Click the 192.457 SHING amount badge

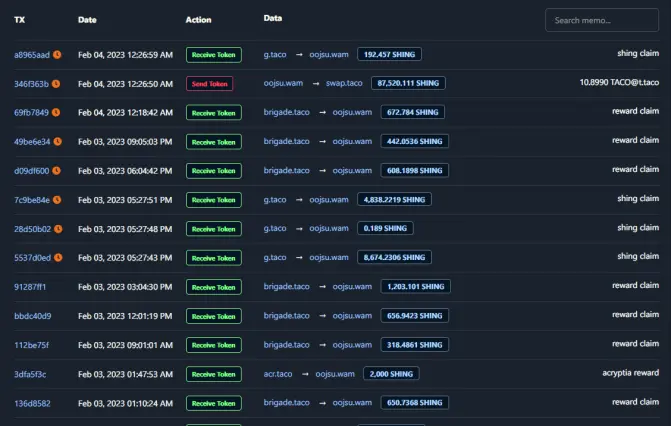(389, 54)
